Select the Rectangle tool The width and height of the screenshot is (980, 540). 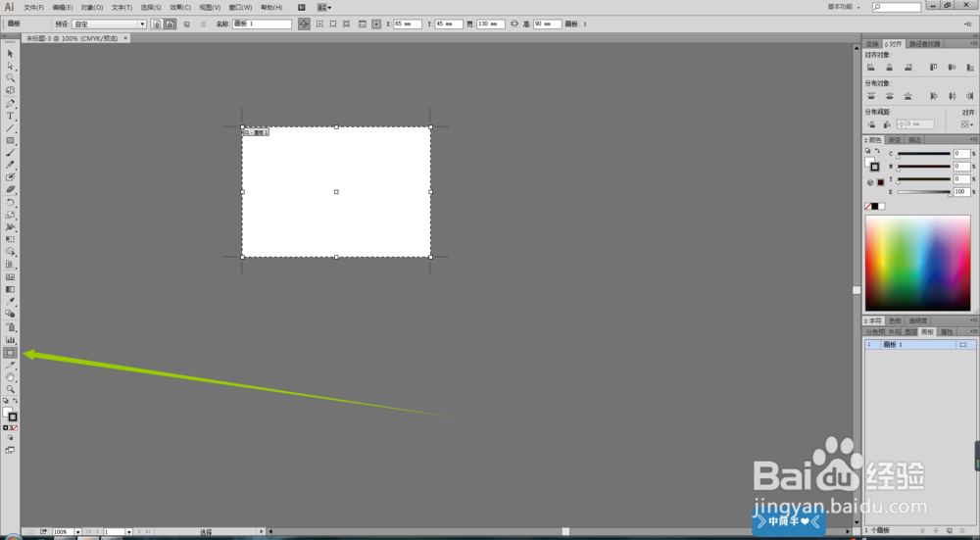10,140
